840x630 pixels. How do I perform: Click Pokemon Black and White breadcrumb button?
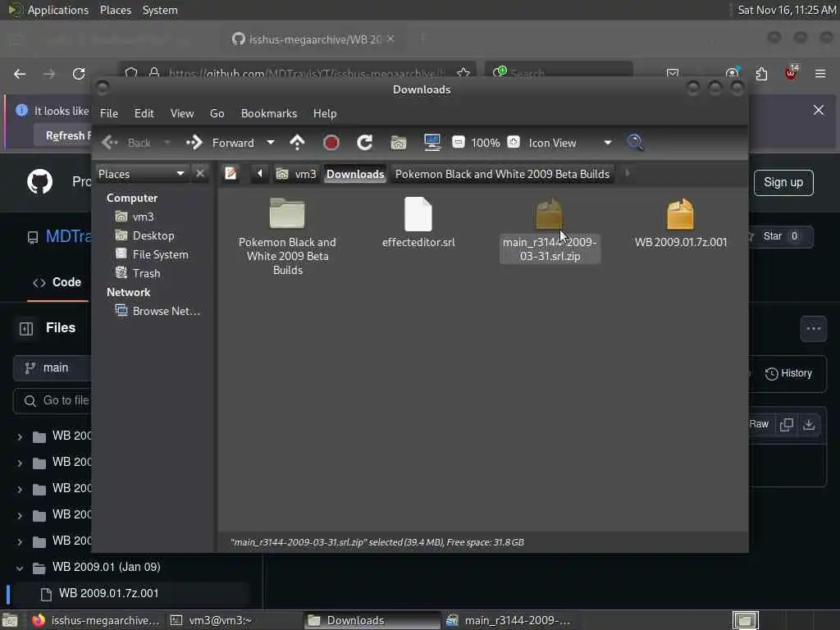point(503,174)
